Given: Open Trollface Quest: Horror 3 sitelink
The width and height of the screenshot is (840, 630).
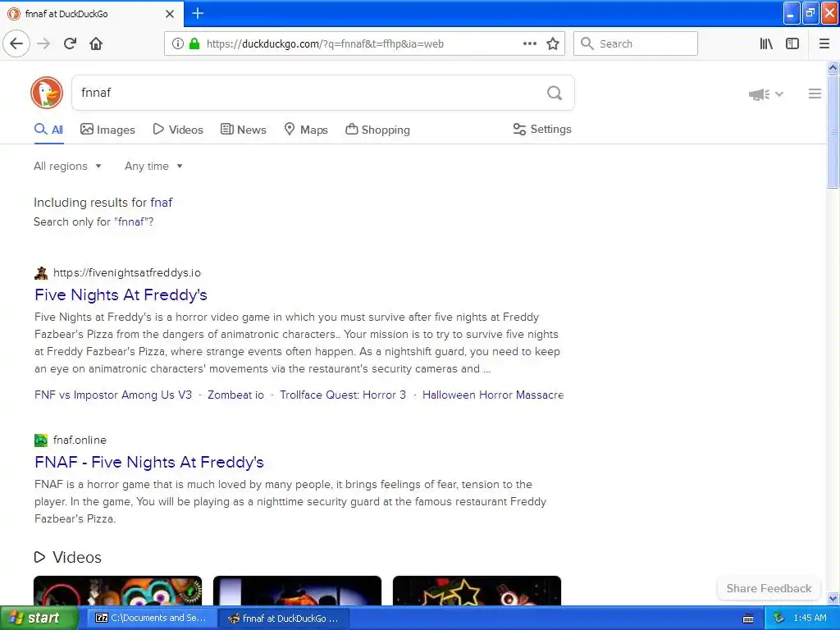Looking at the screenshot, I should [x=343, y=395].
